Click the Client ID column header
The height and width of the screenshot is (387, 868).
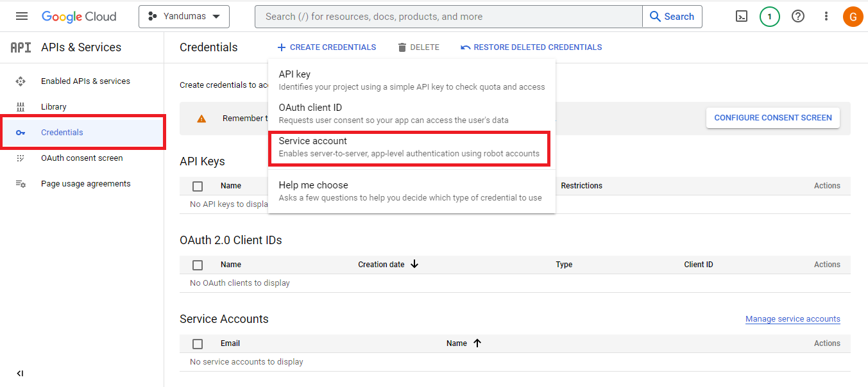[699, 265]
